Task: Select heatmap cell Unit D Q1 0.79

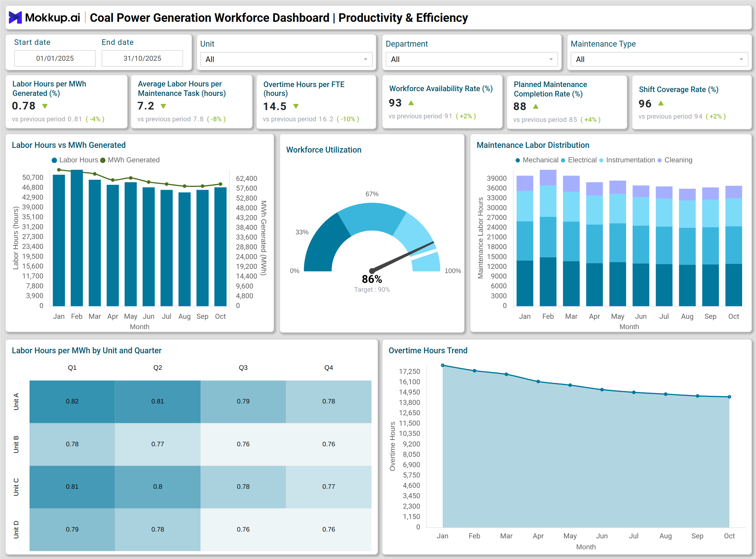Action: [72, 529]
